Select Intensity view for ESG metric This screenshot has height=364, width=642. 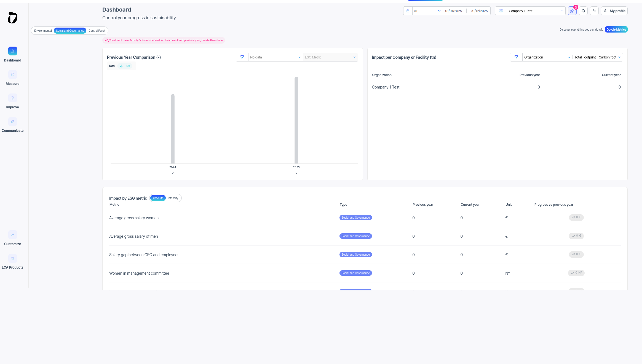[173, 198]
